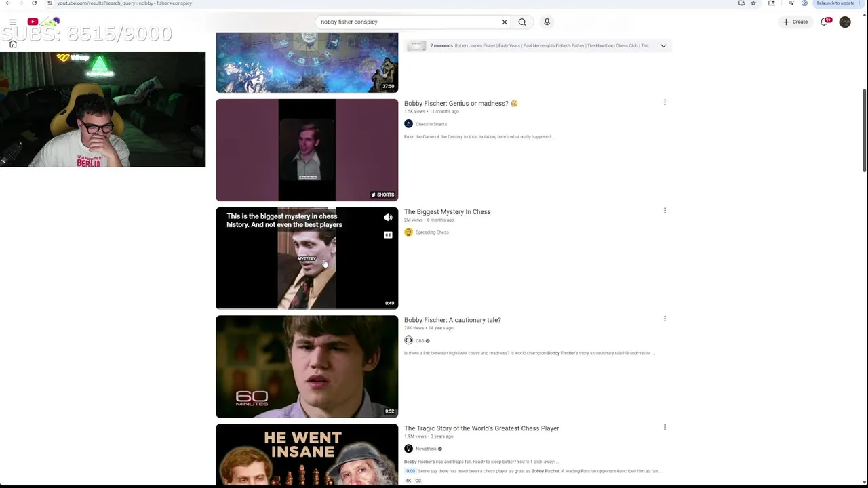Viewport: 868px width, 488px height.
Task: Open options for Genius or madness video
Action: tap(665, 102)
